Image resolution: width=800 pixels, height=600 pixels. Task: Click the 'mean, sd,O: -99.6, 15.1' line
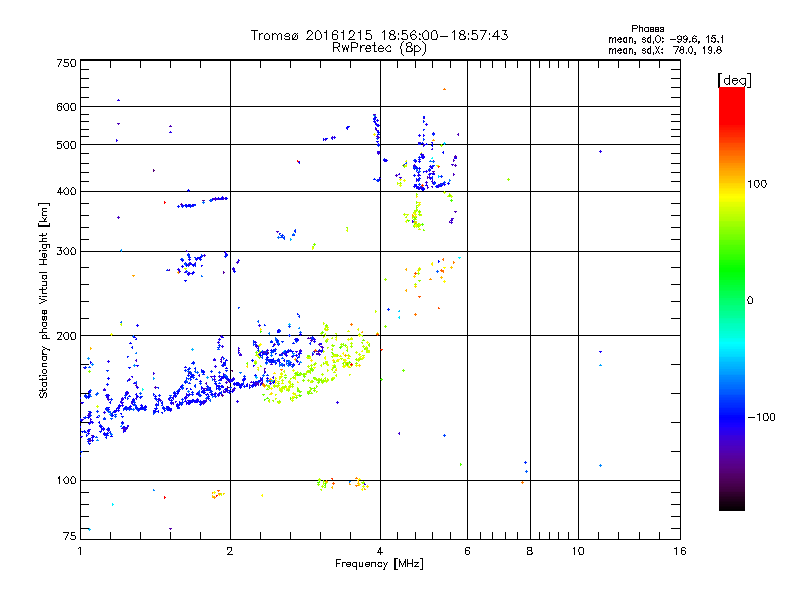pos(666,39)
